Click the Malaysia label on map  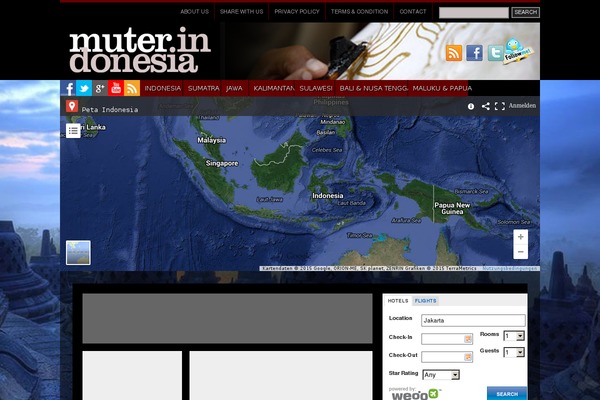(212, 140)
